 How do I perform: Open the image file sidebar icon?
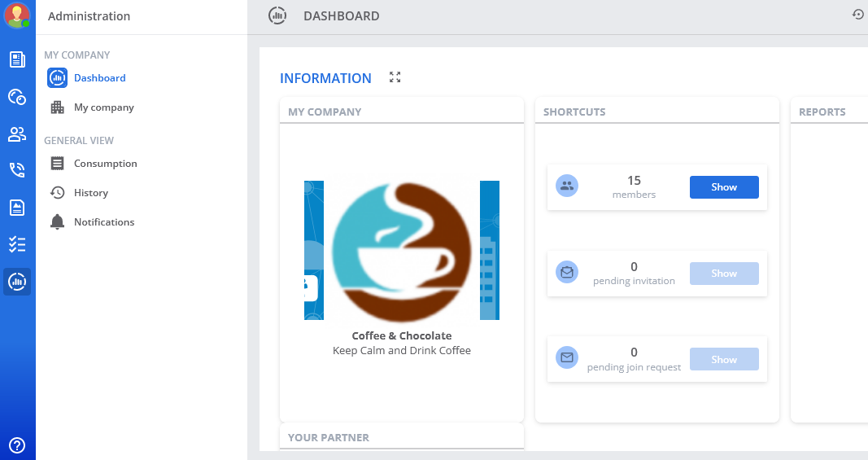coord(17,208)
